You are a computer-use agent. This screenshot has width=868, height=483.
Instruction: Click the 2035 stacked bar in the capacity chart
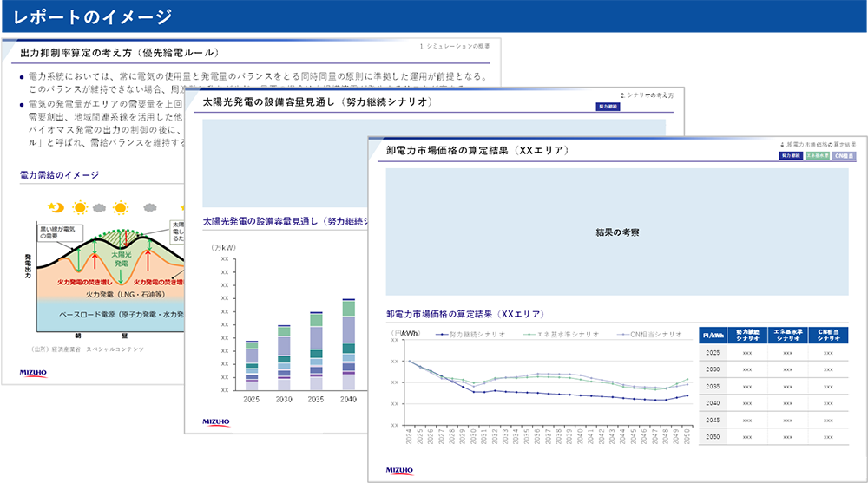[x=316, y=351]
